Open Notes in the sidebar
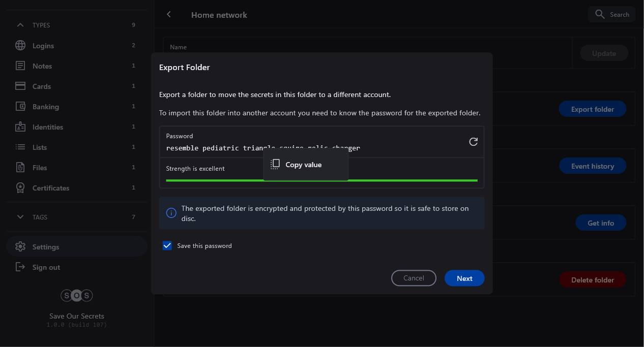Viewport: 644px width, 347px height. coord(42,66)
